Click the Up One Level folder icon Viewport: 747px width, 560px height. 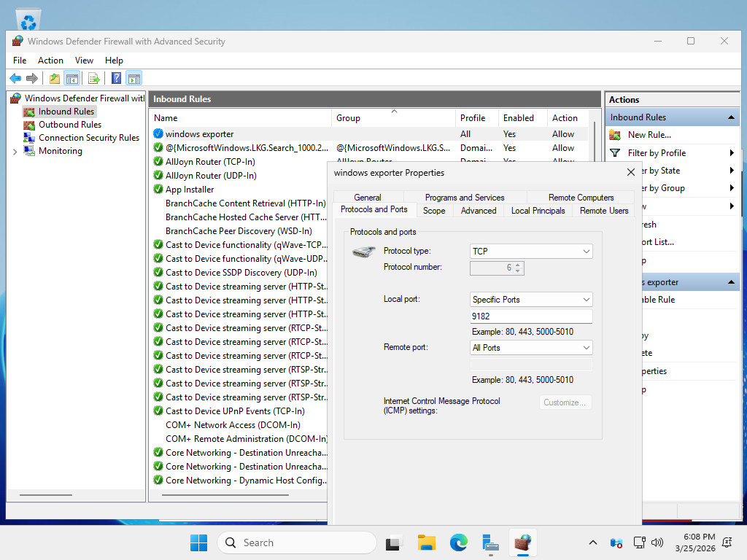coord(55,78)
